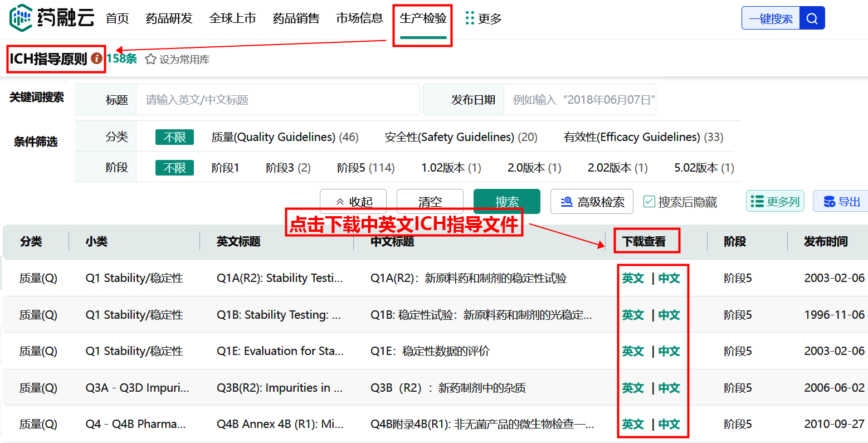The width and height of the screenshot is (868, 443).
Task: Open the 首页 navigation tab
Action: click(118, 18)
